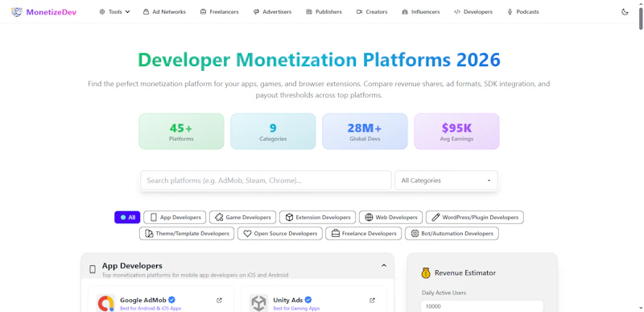Toggle dark mode moon icon
Image resolution: width=644 pixels, height=312 pixels.
[x=625, y=12]
